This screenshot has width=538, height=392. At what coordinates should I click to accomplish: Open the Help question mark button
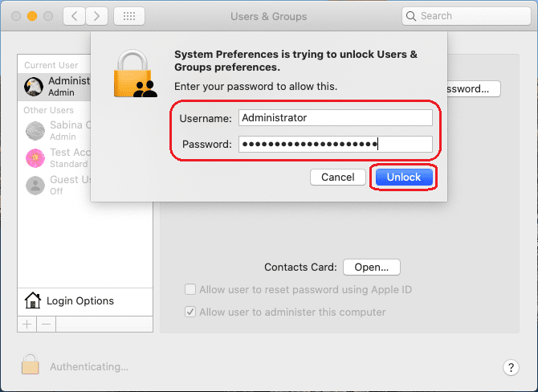tap(512, 367)
